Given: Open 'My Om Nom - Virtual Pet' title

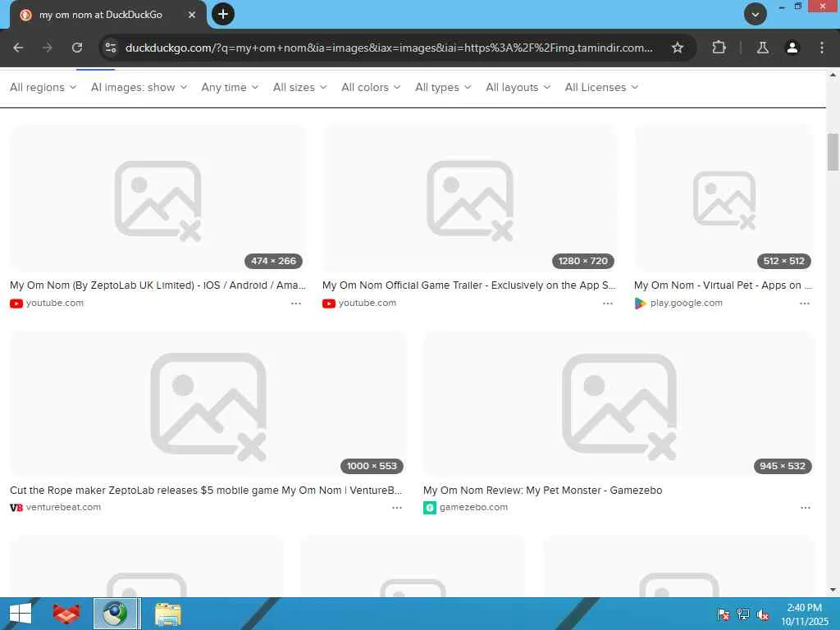Looking at the screenshot, I should 724,285.
